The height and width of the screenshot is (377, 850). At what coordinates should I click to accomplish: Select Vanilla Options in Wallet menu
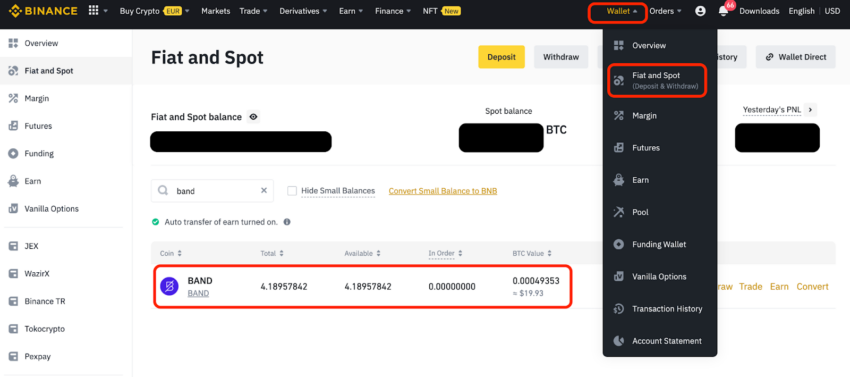tap(660, 277)
